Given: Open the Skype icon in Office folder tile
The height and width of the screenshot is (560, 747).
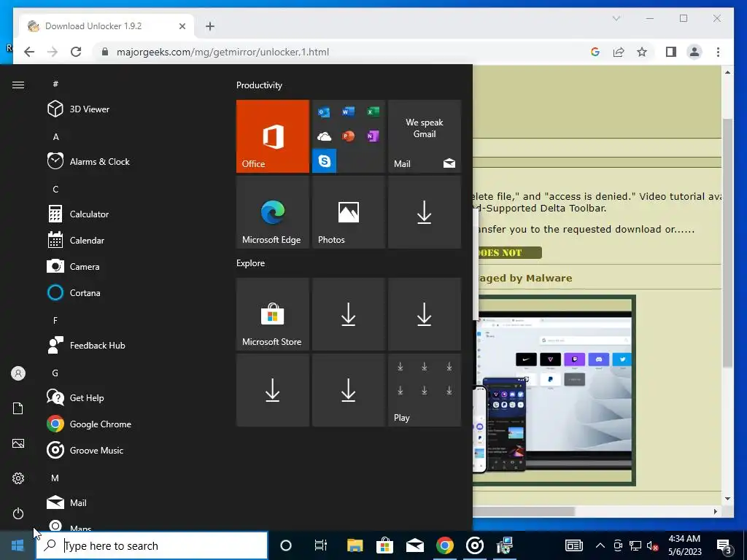Looking at the screenshot, I should (324, 161).
